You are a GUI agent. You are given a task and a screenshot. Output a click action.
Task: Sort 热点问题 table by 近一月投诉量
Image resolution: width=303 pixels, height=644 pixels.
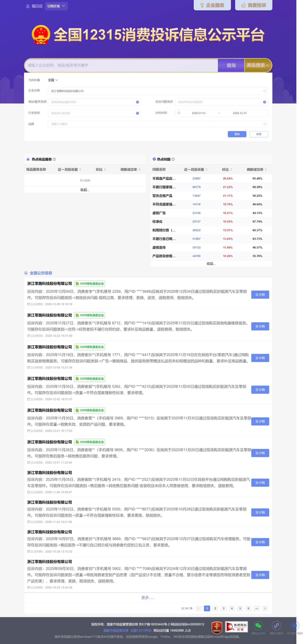(x=206, y=170)
